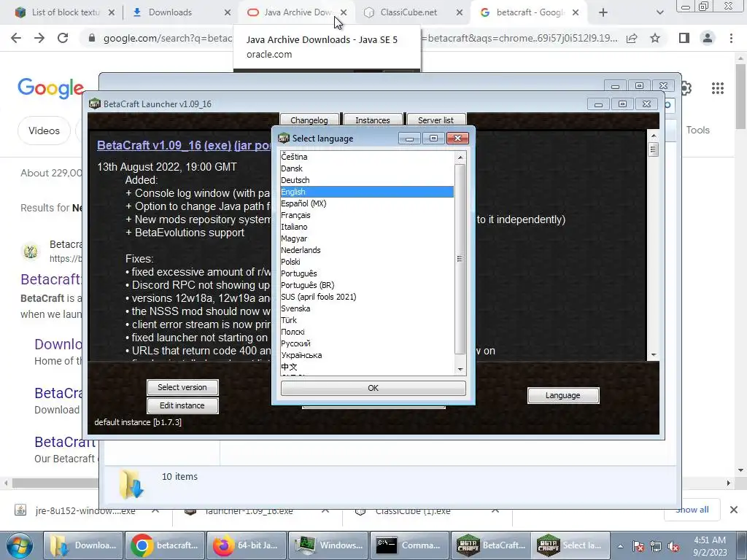Click the Select version button
Image resolution: width=747 pixels, height=560 pixels.
pyautogui.click(x=182, y=388)
